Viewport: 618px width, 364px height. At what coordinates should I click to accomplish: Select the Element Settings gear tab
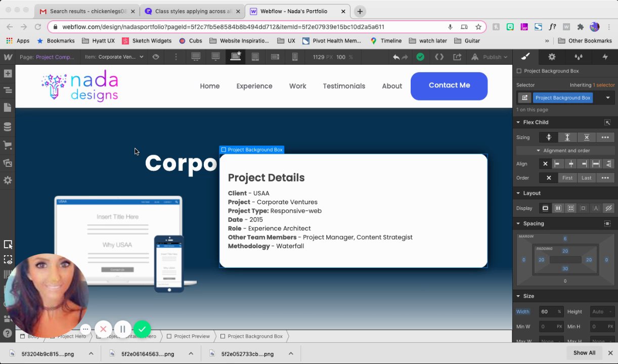pyautogui.click(x=552, y=57)
